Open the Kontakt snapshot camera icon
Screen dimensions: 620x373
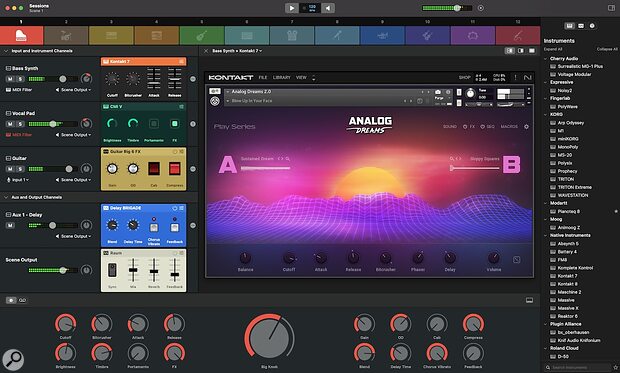[438, 92]
